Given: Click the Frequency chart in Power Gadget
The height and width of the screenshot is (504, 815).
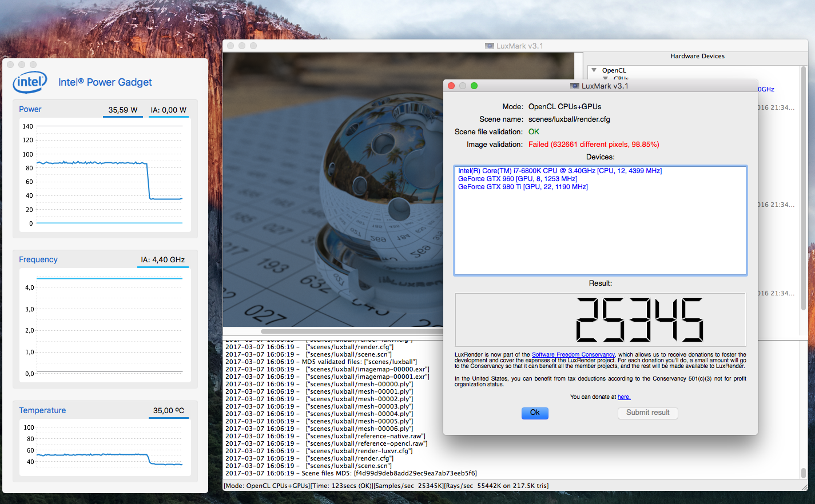Looking at the screenshot, I should 105,325.
